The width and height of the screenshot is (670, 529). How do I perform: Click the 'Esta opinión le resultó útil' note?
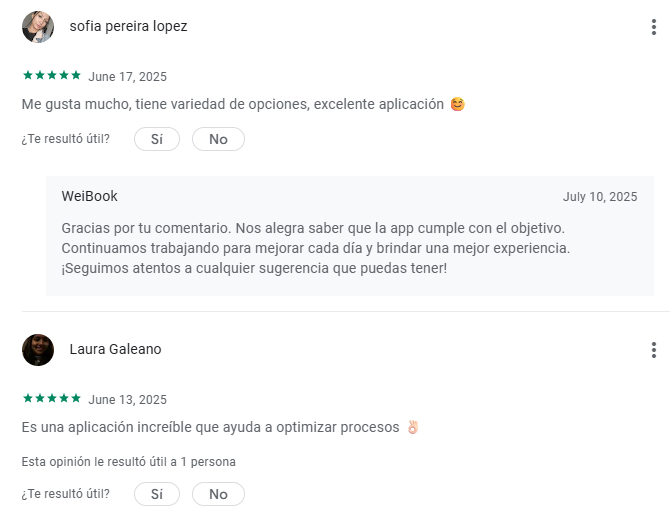(x=128, y=462)
